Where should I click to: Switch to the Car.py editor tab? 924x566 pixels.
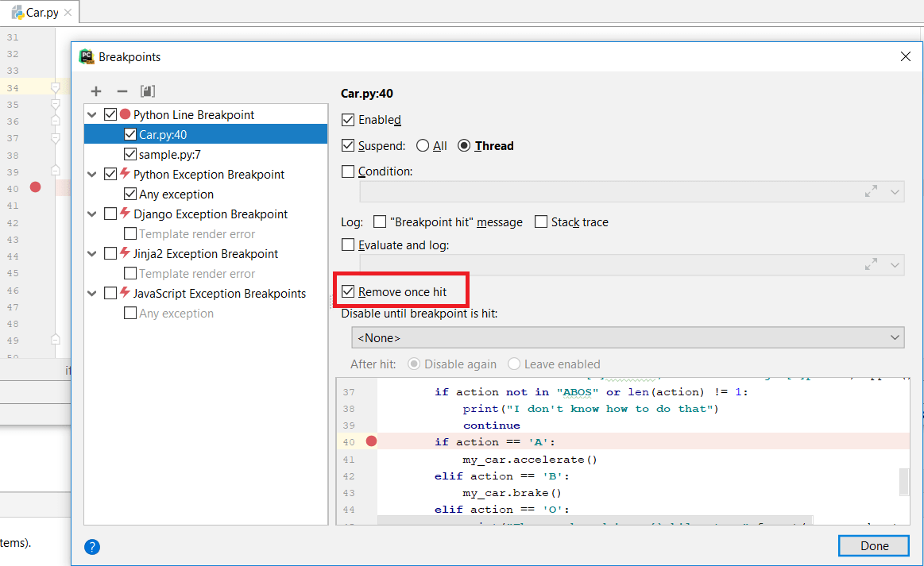[x=41, y=13]
